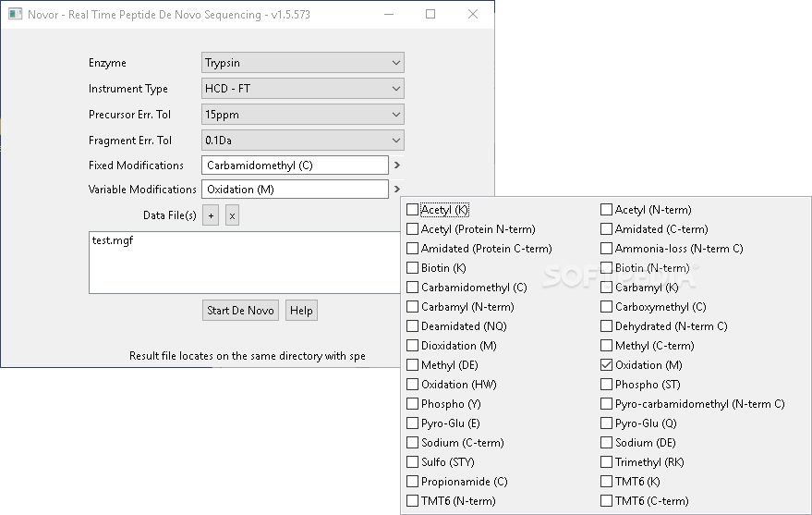Check Oxidation (HW) modification
This screenshot has height=515, width=812.
(412, 385)
